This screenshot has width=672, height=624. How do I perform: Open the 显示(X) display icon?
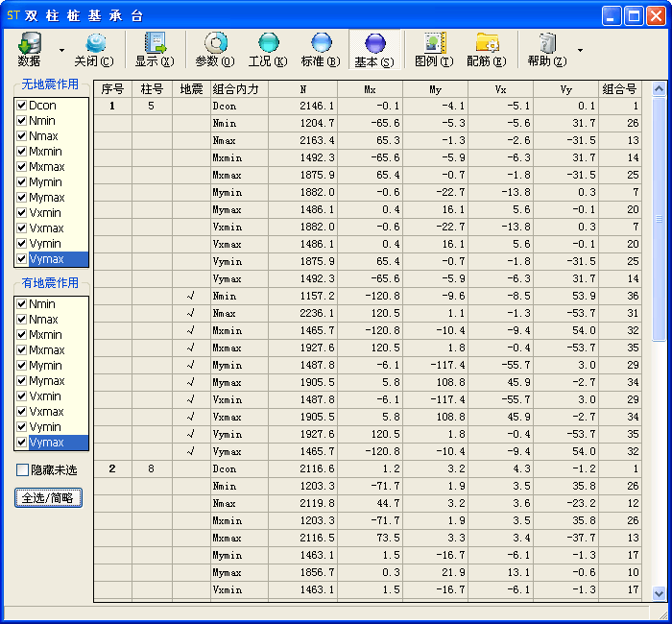click(x=155, y=49)
